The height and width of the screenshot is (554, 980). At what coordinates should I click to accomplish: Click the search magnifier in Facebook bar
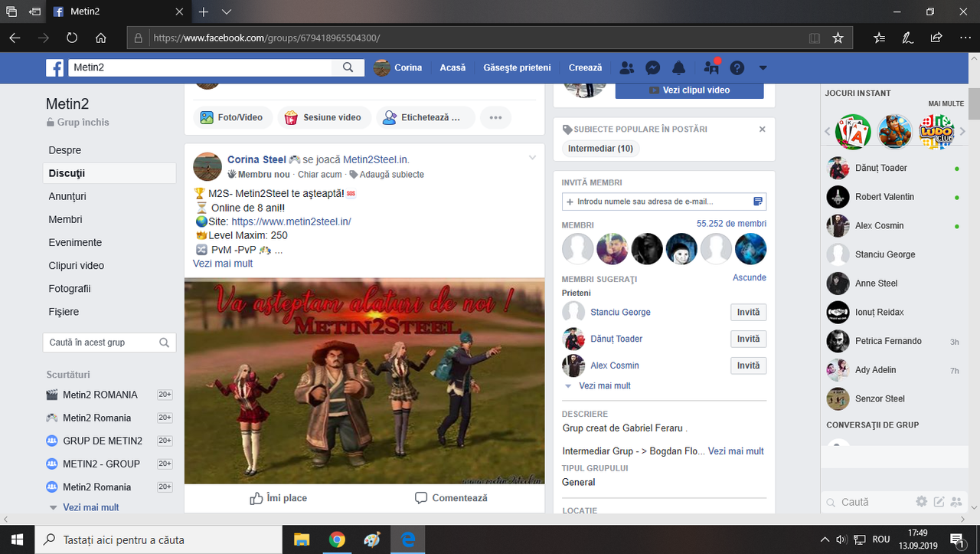point(348,67)
